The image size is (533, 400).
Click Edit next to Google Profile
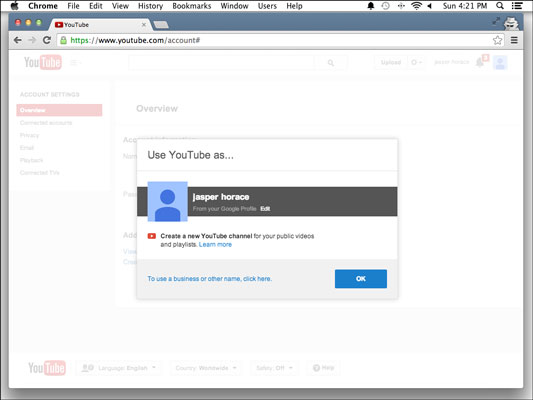click(x=265, y=209)
